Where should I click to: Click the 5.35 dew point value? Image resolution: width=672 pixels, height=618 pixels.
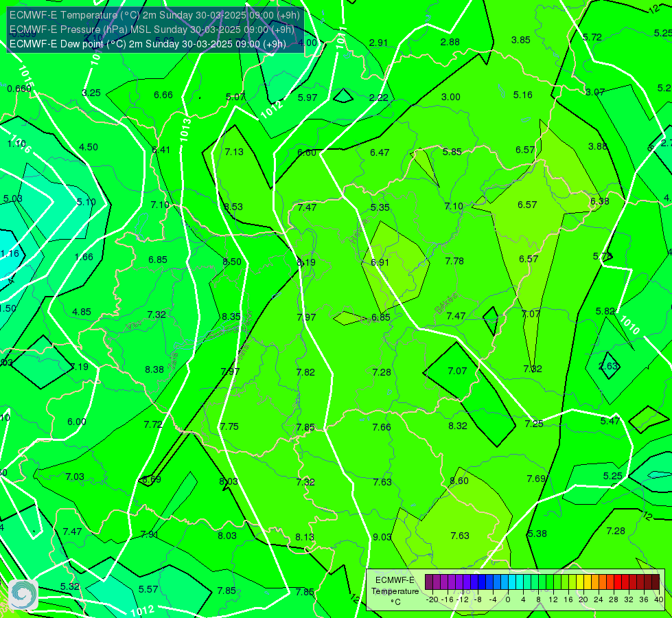pyautogui.click(x=380, y=207)
